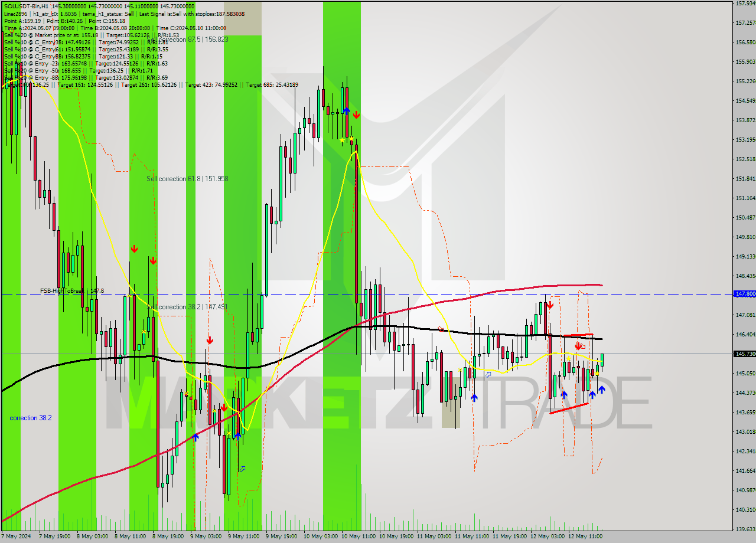The width and height of the screenshot is (756, 543).
Task: Click the '7 May 19:00' time label
Action: [56, 537]
